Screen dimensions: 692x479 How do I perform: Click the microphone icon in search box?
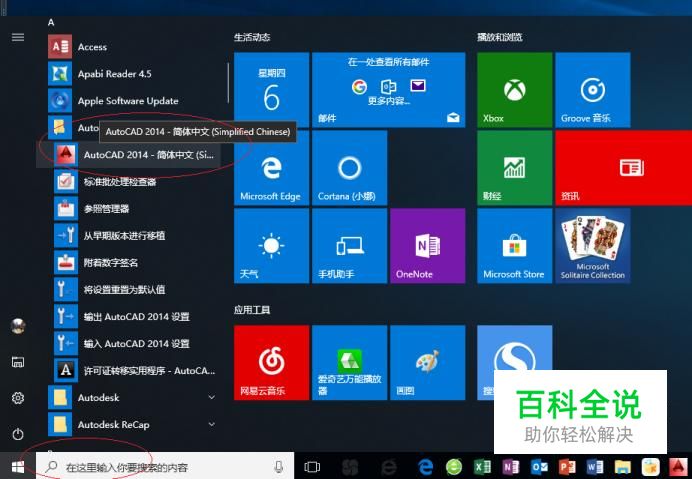click(278, 467)
